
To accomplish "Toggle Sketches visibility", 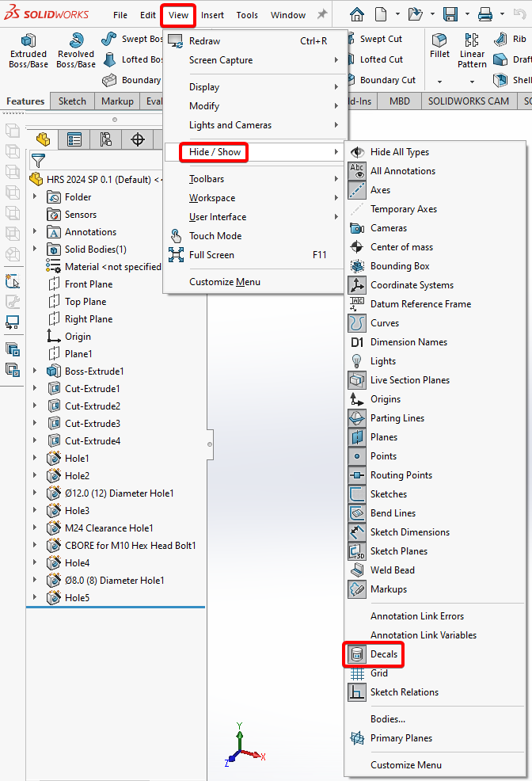I will 435,494.
